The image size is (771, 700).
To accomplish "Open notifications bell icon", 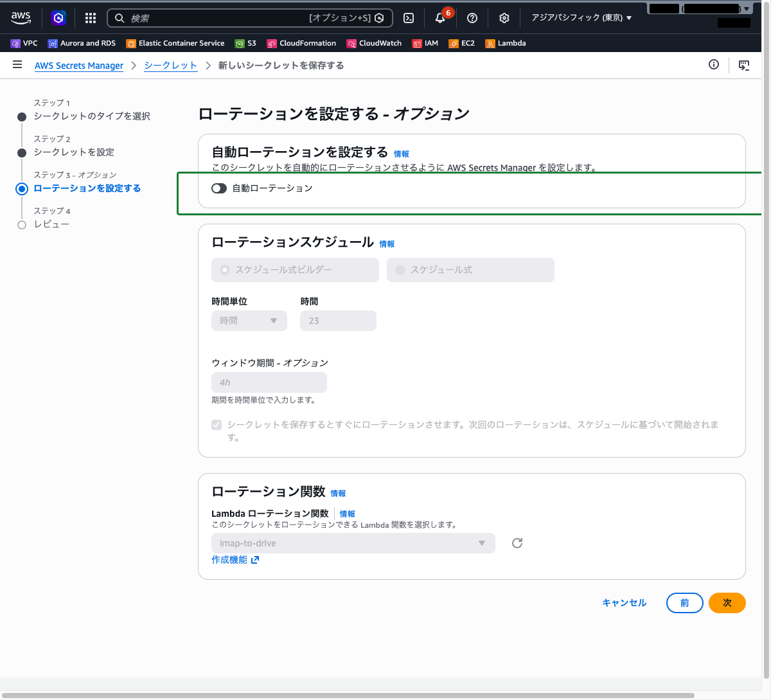I will click(440, 18).
